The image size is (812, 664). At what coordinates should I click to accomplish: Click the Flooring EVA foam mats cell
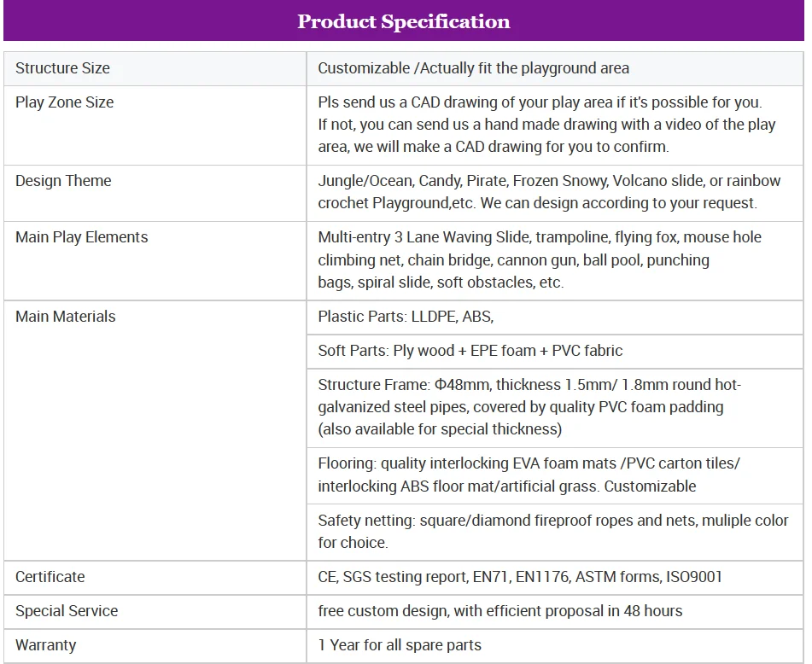click(529, 475)
